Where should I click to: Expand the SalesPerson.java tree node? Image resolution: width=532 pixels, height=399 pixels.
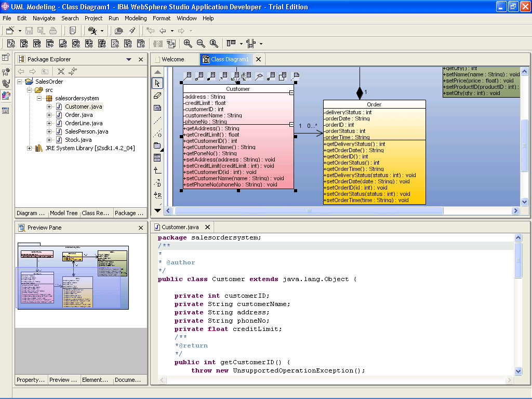(49, 131)
